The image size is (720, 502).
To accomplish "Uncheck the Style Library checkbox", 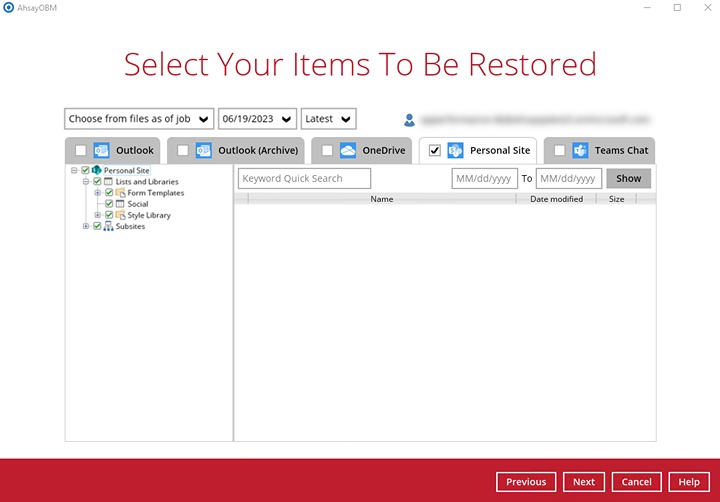I will (x=109, y=215).
